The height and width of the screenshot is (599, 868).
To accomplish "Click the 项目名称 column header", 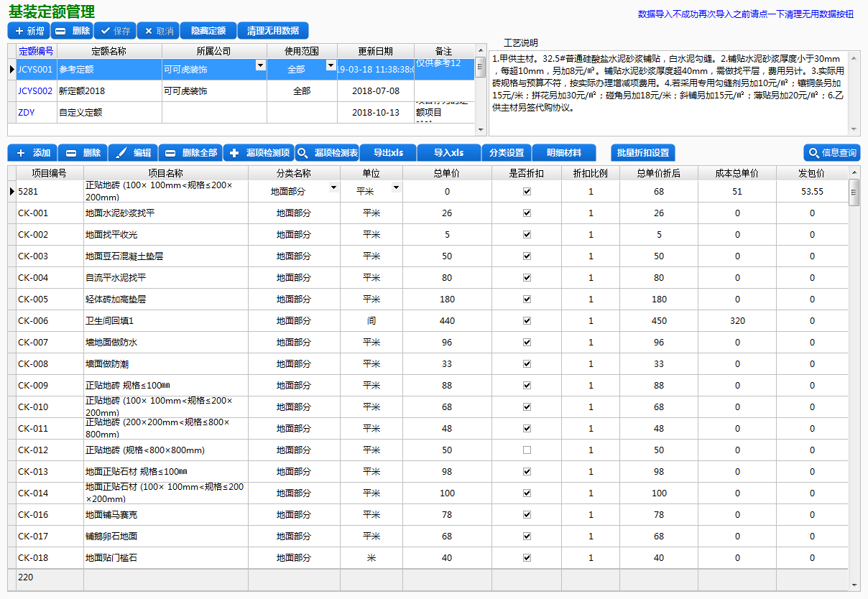I will [x=166, y=174].
